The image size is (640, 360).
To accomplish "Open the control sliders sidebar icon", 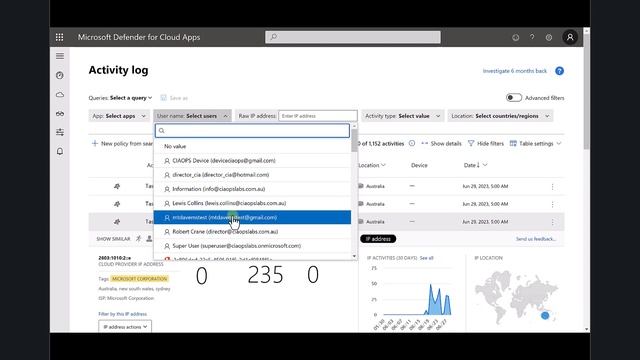I will tap(60, 132).
